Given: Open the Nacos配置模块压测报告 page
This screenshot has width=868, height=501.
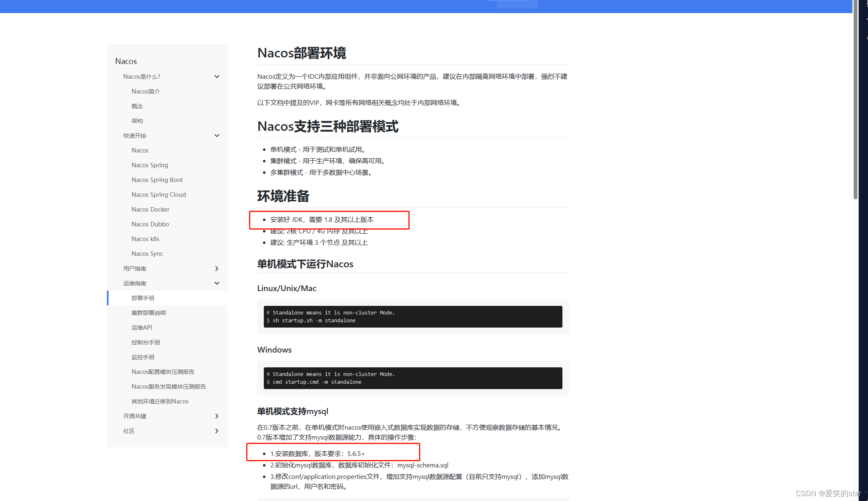Looking at the screenshot, I should (162, 371).
